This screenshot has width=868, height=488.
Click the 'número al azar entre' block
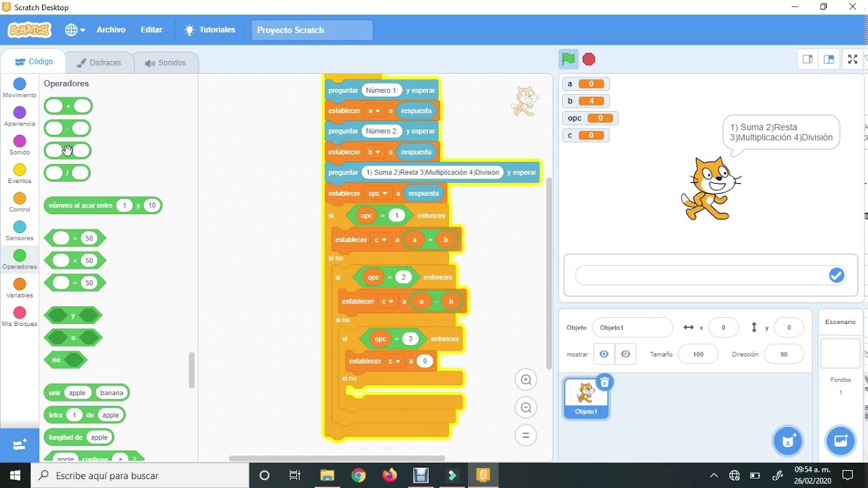click(103, 205)
